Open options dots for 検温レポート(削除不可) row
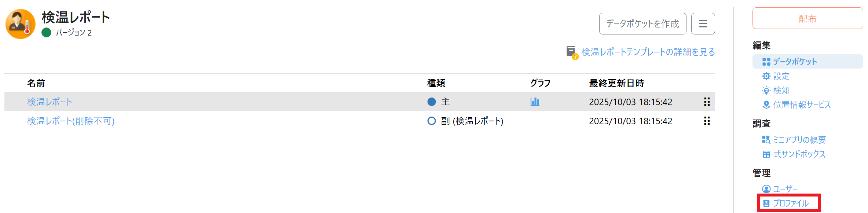 point(707,121)
